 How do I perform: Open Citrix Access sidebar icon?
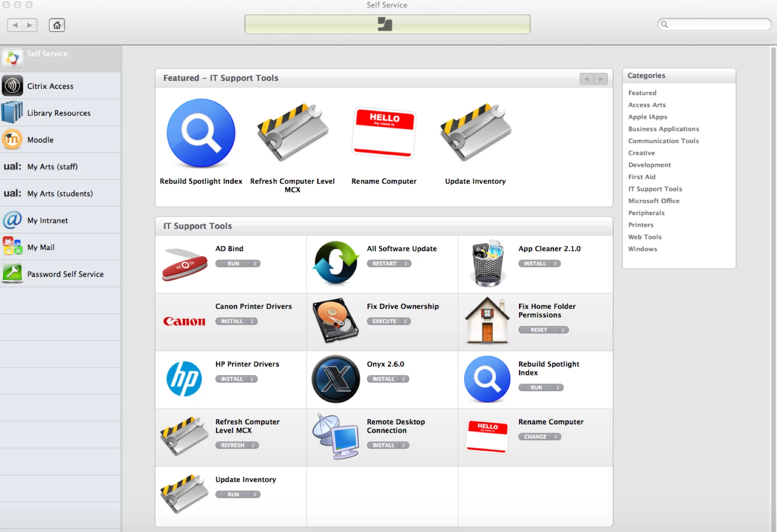[x=12, y=86]
